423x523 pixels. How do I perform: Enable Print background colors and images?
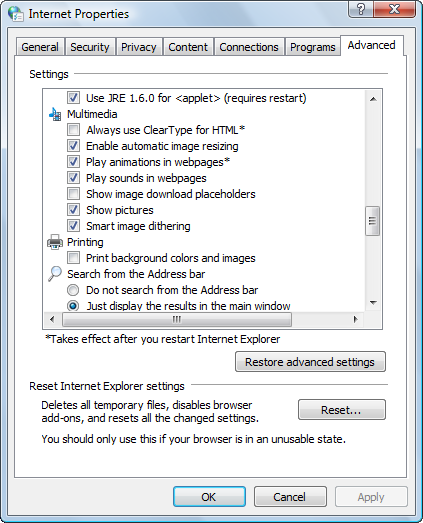coord(73,258)
